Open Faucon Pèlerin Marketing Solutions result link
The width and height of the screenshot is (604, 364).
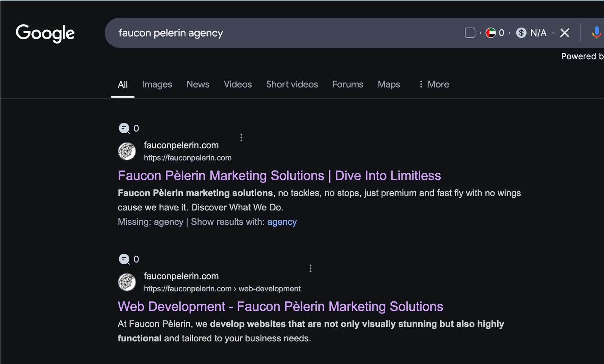pos(279,176)
